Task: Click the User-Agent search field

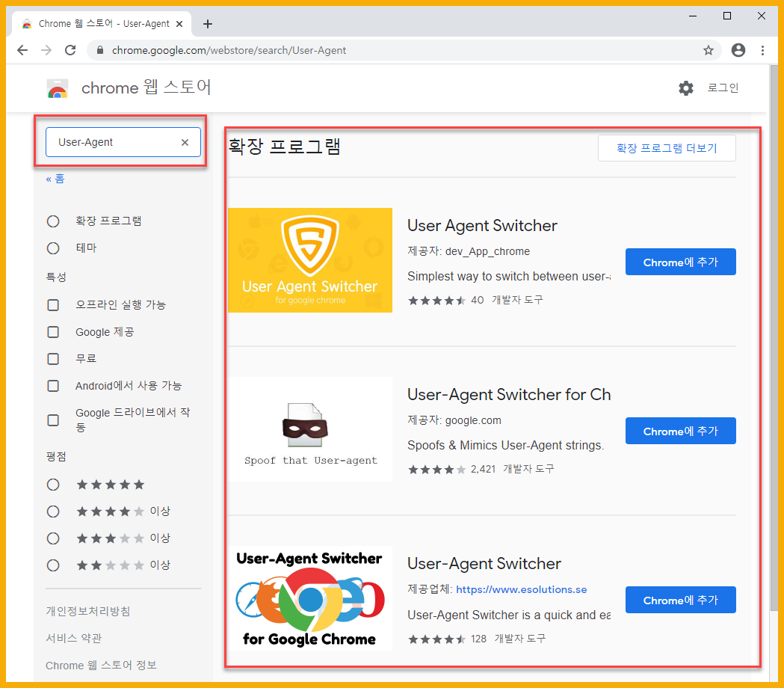Action: 123,142
